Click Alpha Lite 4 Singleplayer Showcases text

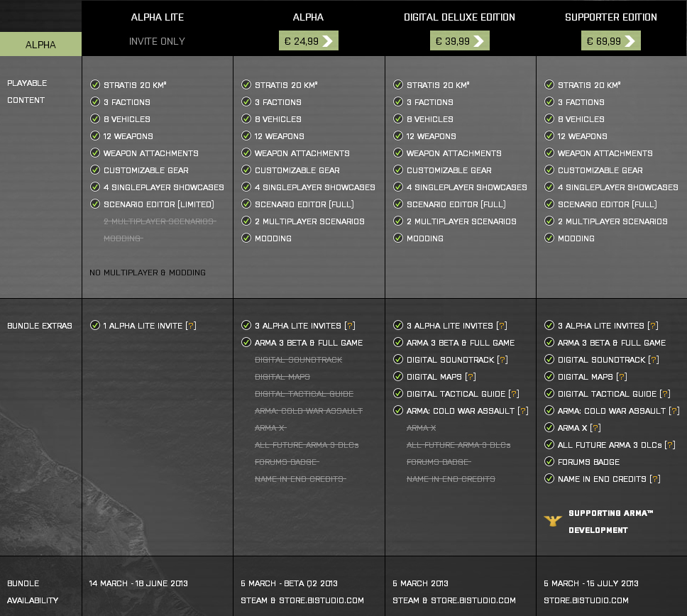(x=163, y=187)
